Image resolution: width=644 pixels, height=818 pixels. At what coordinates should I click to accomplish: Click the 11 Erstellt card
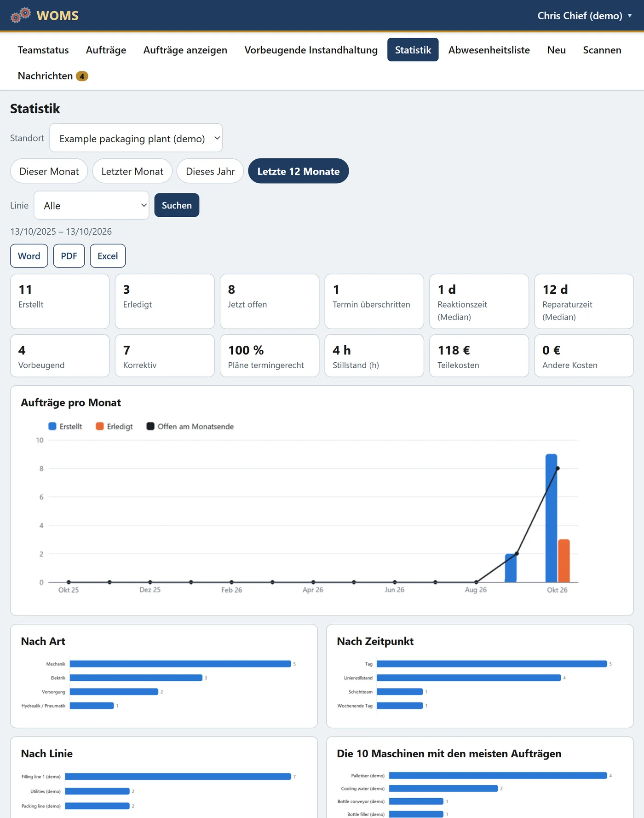pyautogui.click(x=60, y=302)
